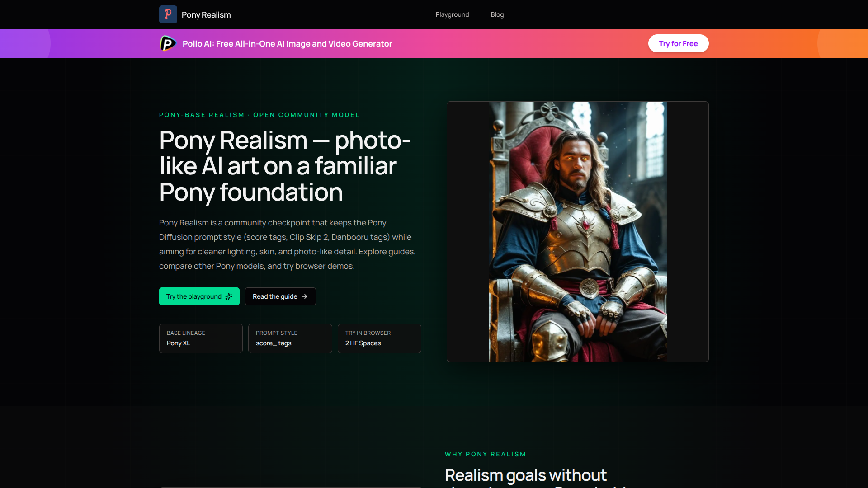This screenshot has height=488, width=868.
Task: Click the community checkpoint description paragraph
Action: pyautogui.click(x=288, y=244)
